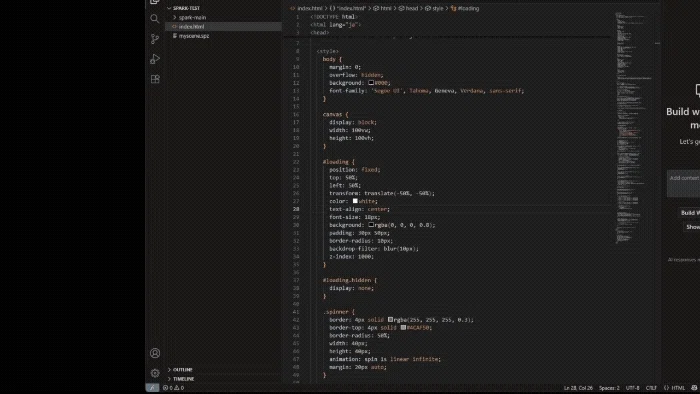This screenshot has height=394, width=700.
Task: Place cursor on line 28 text-align: center
Action: [x=359, y=209]
